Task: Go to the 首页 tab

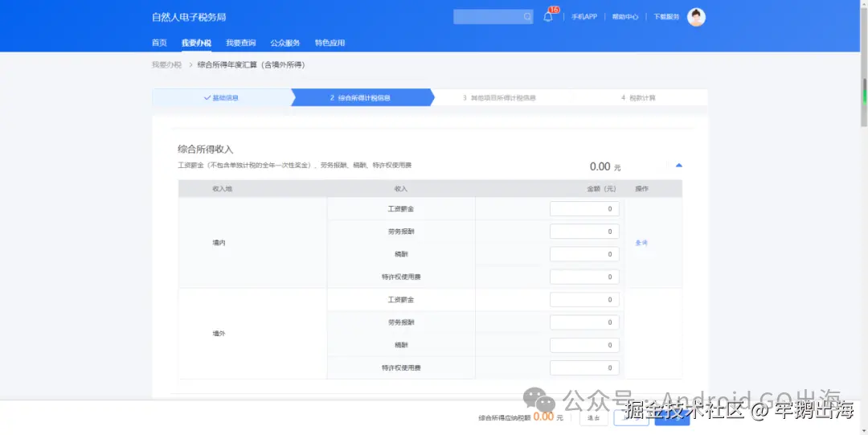Action: pos(159,43)
